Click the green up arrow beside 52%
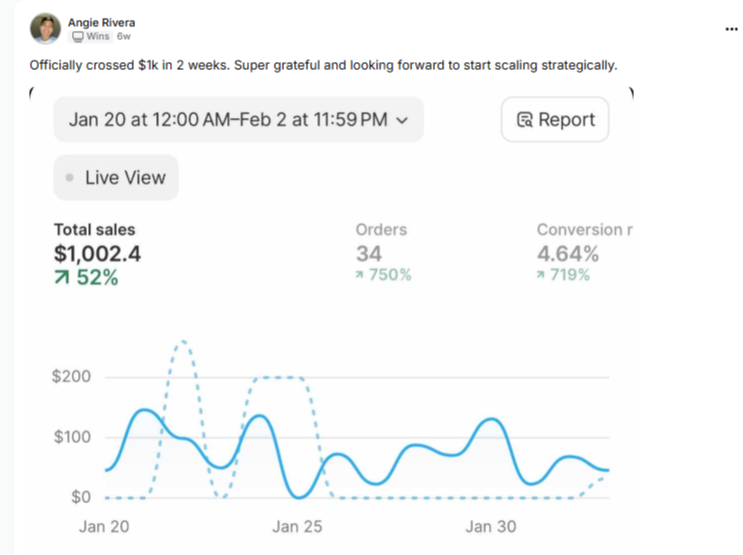The width and height of the screenshot is (743, 555). tap(62, 277)
